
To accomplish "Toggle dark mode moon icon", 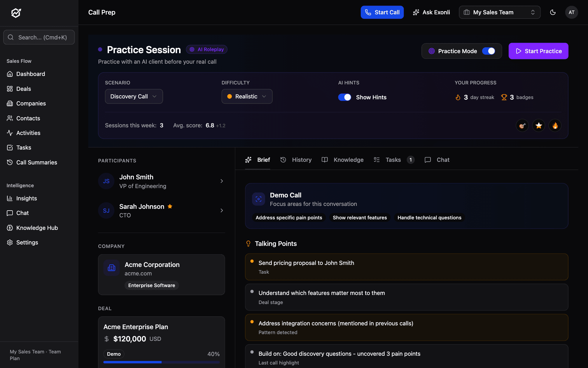I will (553, 12).
